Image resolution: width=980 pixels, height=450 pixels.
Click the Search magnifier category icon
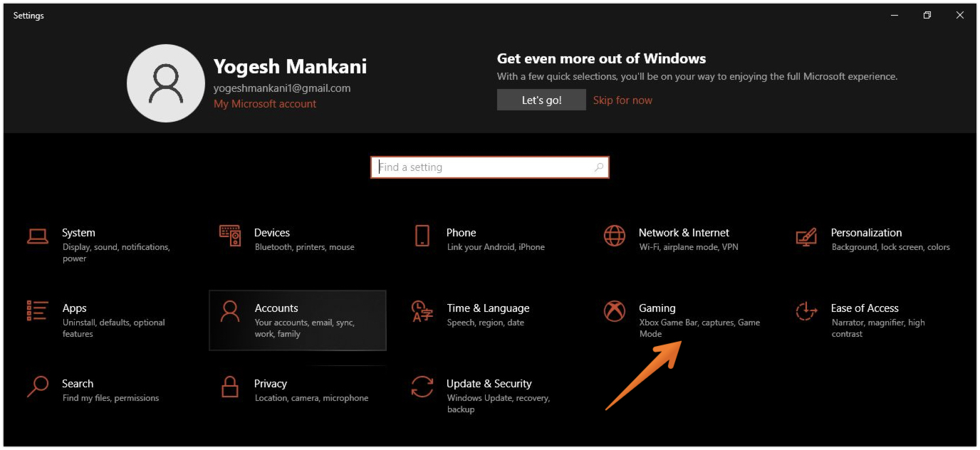pyautogui.click(x=38, y=387)
